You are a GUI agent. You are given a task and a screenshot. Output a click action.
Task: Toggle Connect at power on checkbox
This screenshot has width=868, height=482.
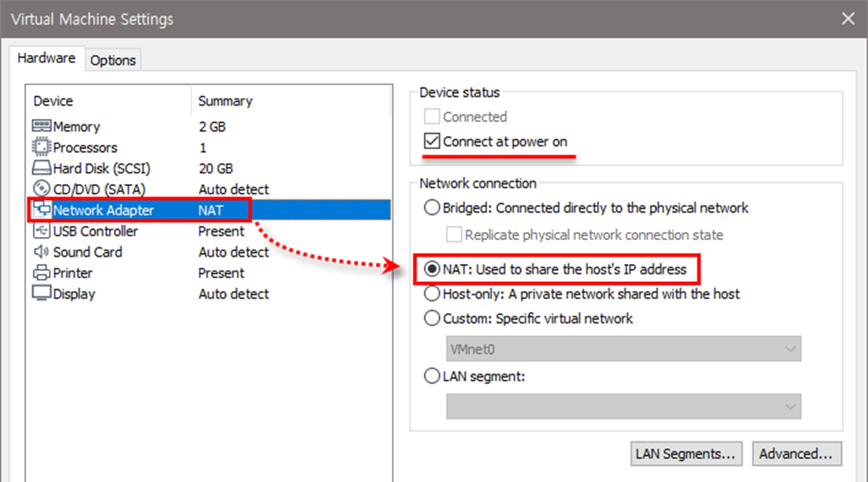coord(432,142)
